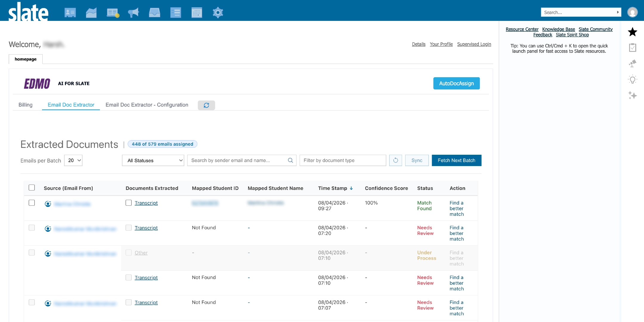644x322 pixels.
Task: Open the Slate home logo
Action: pos(28,12)
